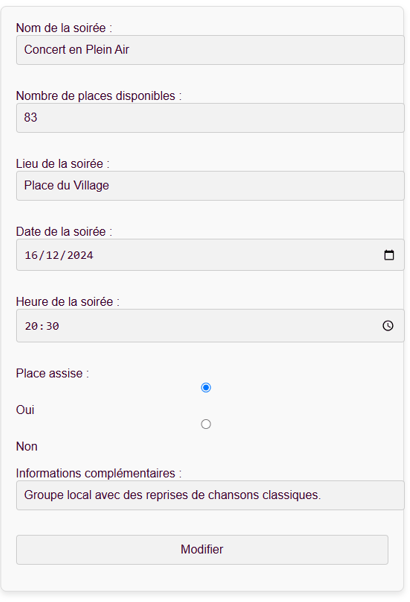410x602 pixels.
Task: Click the places disponibles field containing 83
Action: [210, 118]
